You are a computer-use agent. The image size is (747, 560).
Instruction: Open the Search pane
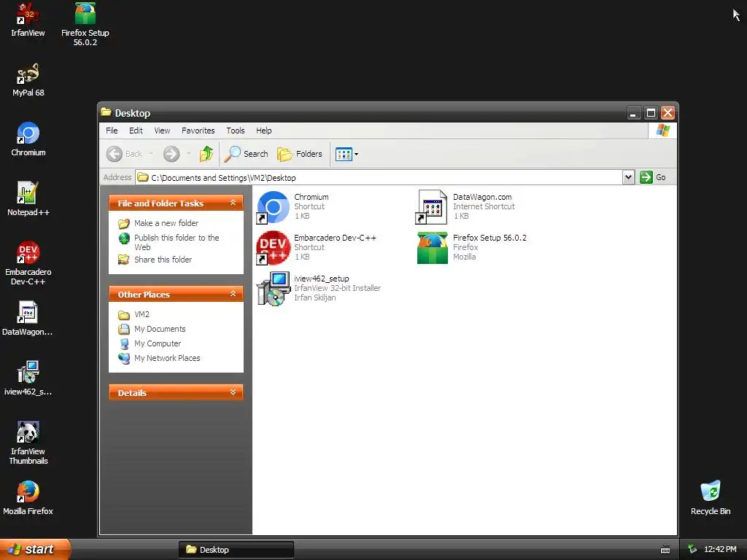click(x=247, y=154)
